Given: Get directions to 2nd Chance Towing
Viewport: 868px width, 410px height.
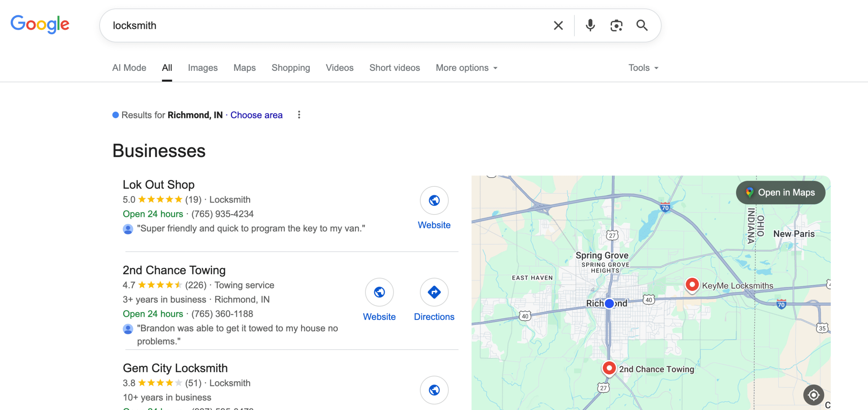Looking at the screenshot, I should pyautogui.click(x=434, y=292).
